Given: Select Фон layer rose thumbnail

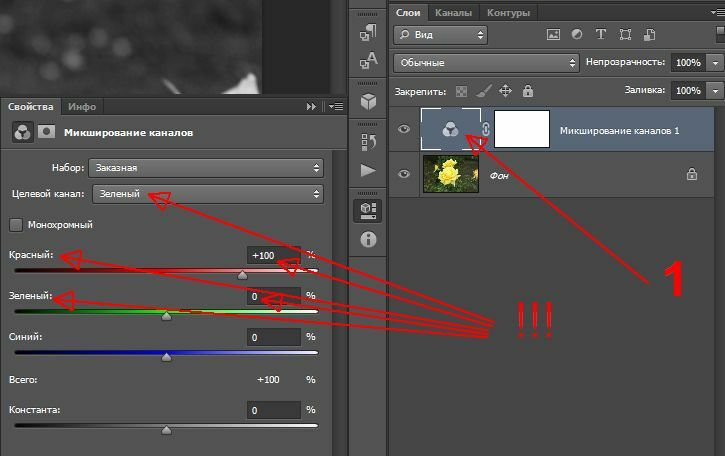Looking at the screenshot, I should point(451,174).
